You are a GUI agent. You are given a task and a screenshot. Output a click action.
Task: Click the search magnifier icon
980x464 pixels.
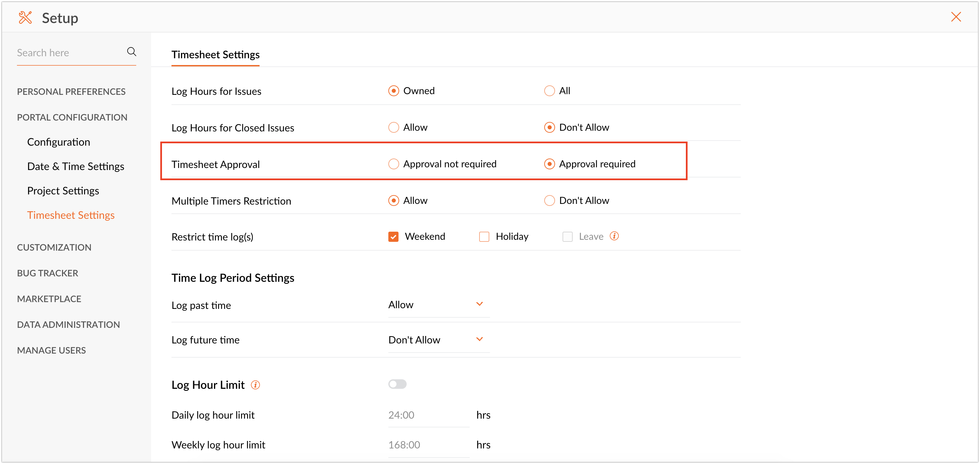[131, 52]
